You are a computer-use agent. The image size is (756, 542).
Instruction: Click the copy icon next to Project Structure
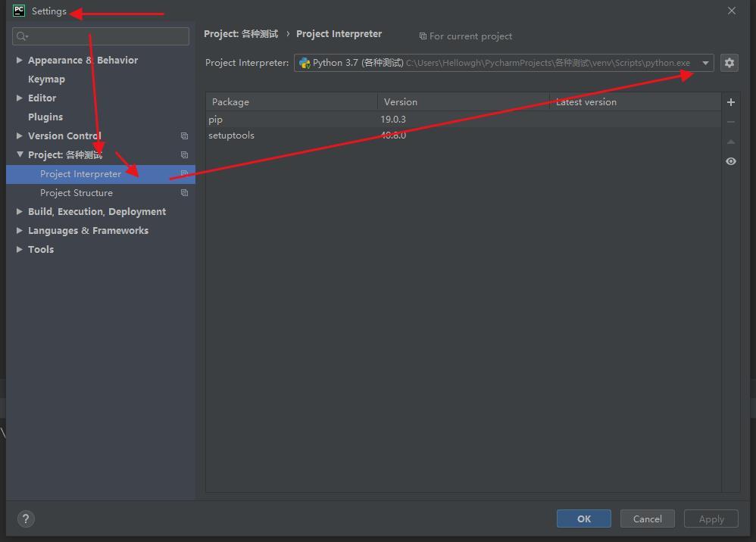tap(184, 193)
